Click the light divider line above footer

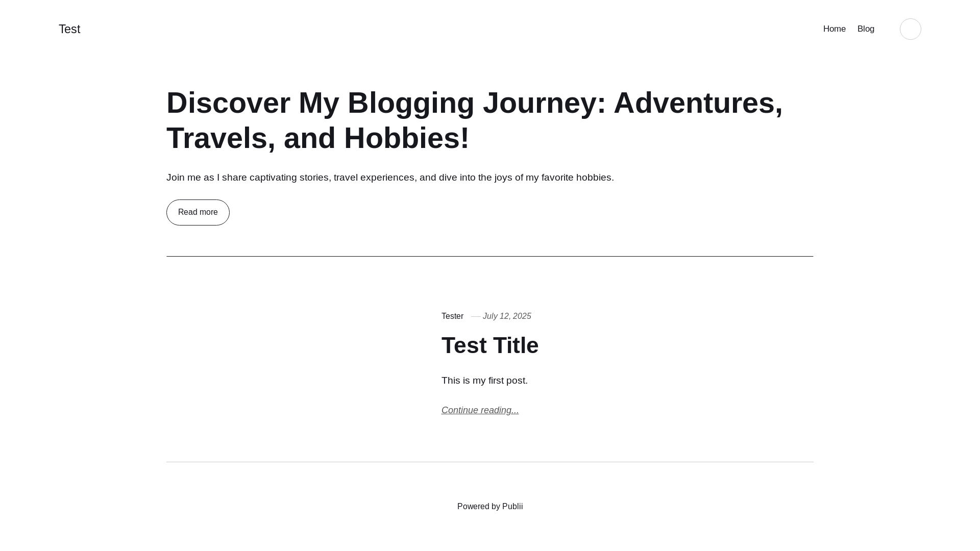(490, 462)
